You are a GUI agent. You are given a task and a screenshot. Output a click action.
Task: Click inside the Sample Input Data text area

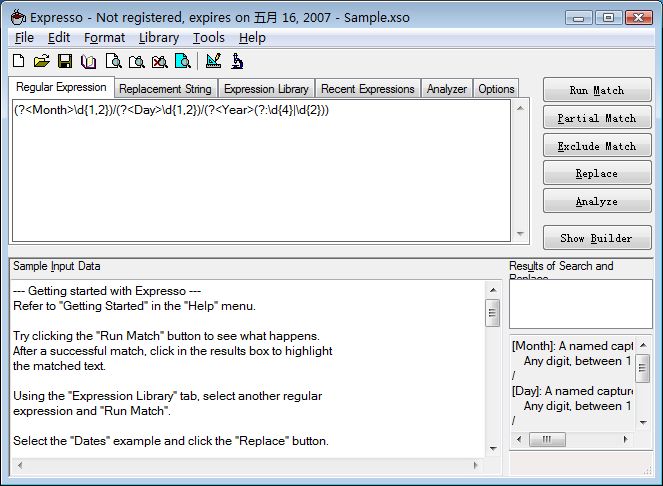(x=248, y=368)
